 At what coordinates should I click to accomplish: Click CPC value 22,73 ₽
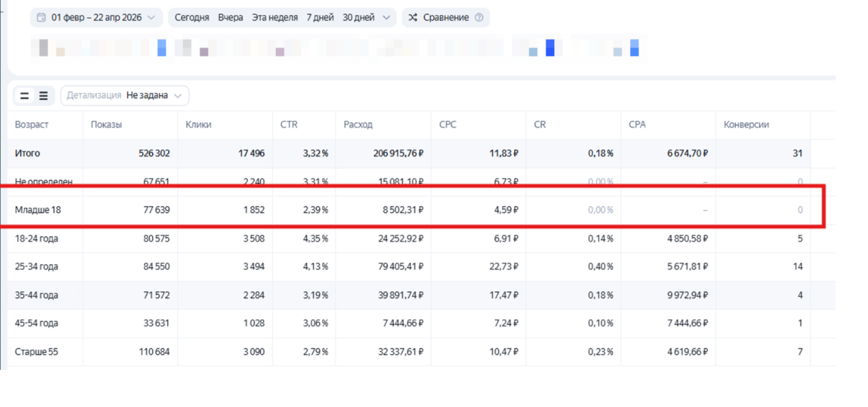(x=502, y=267)
